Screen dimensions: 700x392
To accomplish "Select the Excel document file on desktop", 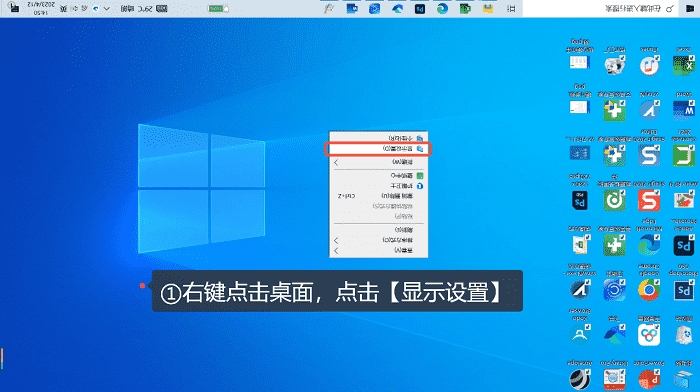I will [580, 245].
